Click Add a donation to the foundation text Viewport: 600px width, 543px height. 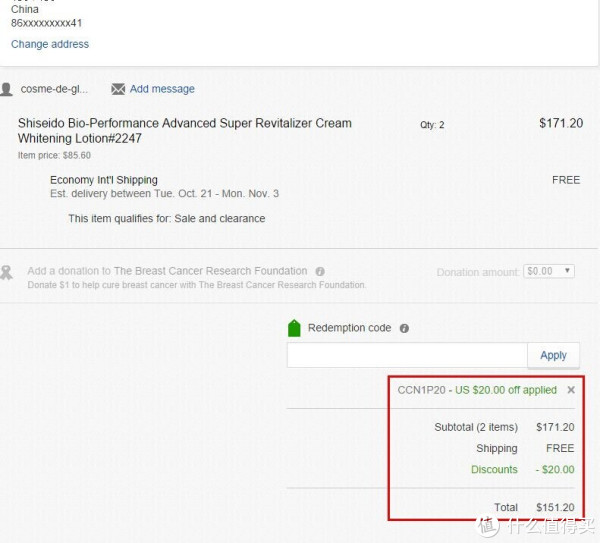pyautogui.click(x=167, y=271)
